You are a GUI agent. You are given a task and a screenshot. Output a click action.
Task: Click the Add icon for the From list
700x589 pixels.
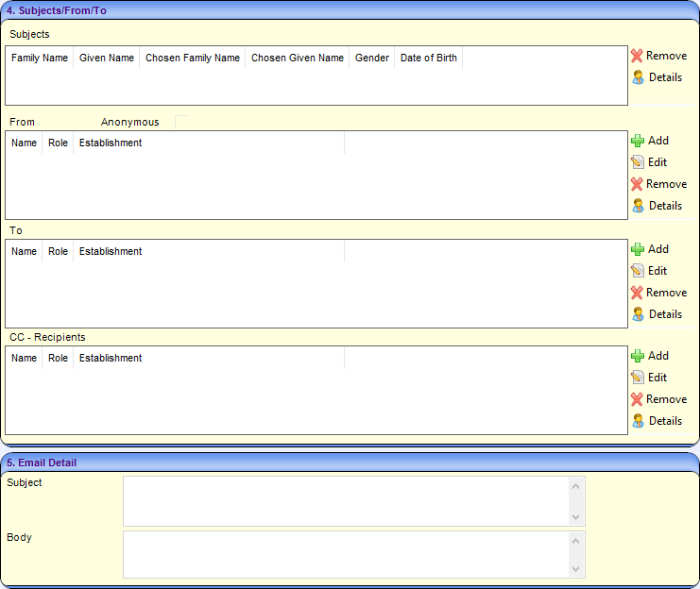point(638,141)
